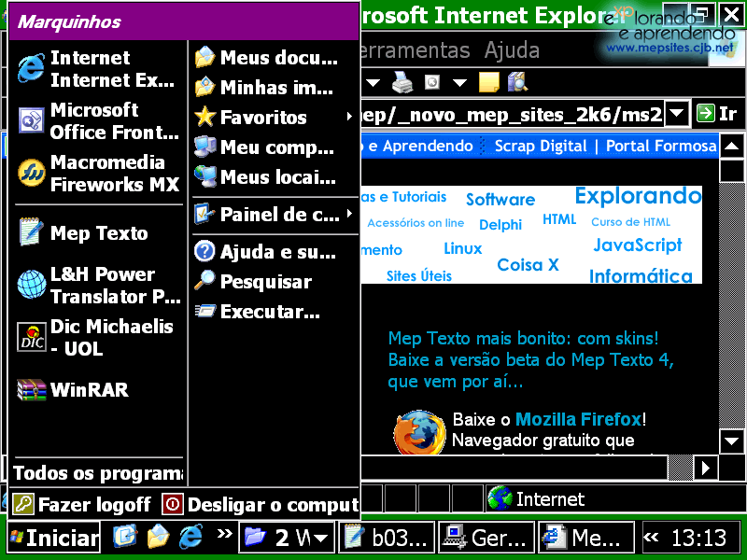This screenshot has height=560, width=747.
Task: Launch L&H Power Translator
Action: click(98, 285)
